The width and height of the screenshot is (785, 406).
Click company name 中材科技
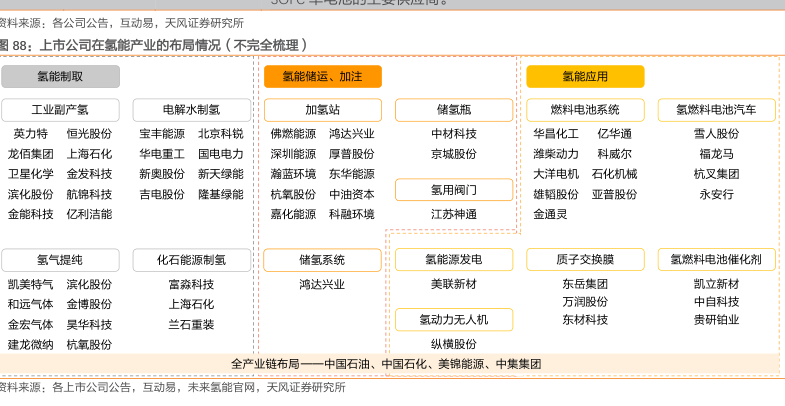(x=454, y=134)
